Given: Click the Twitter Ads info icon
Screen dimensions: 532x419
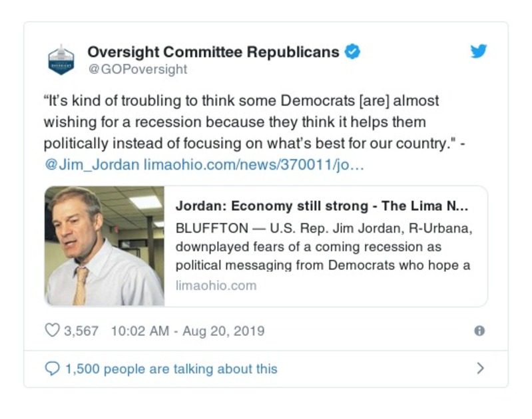Looking at the screenshot, I should [479, 331].
